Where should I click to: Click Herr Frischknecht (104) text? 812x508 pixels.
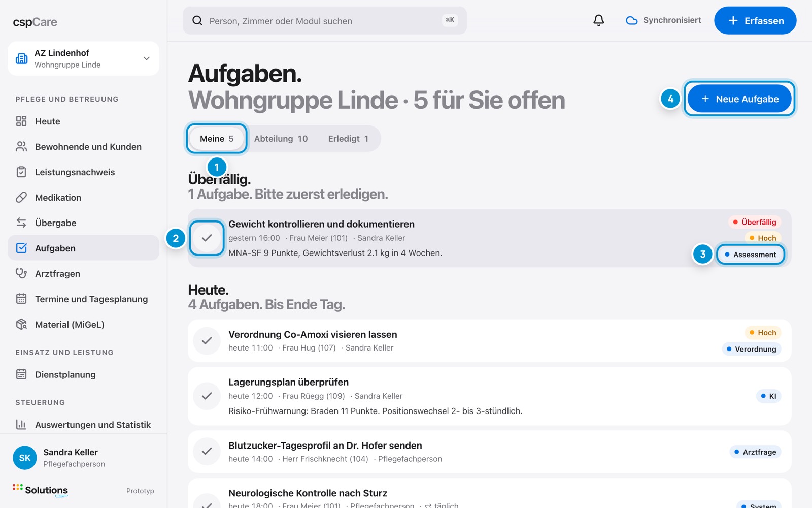point(325,459)
